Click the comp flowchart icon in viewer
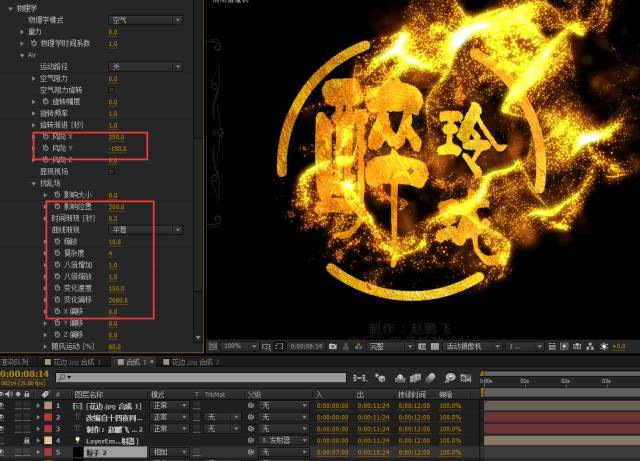Viewport: 640px width, 461px height. click(x=590, y=347)
